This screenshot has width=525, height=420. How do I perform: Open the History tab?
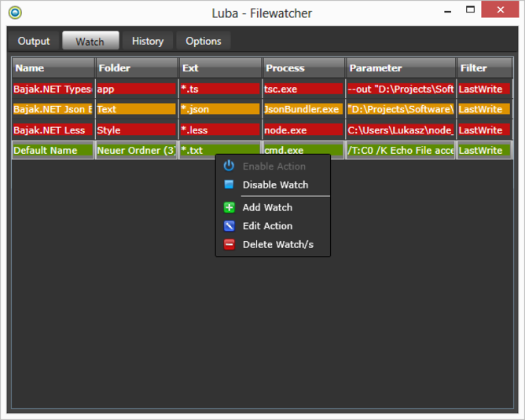148,41
